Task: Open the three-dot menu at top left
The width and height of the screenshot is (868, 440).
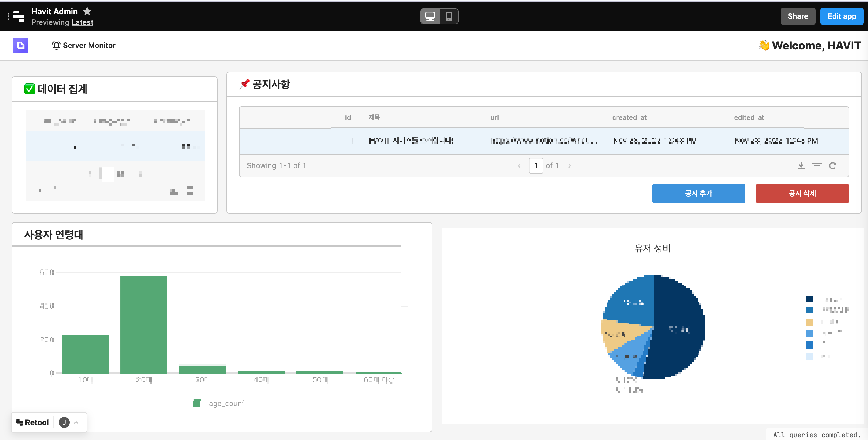Action: [x=8, y=16]
